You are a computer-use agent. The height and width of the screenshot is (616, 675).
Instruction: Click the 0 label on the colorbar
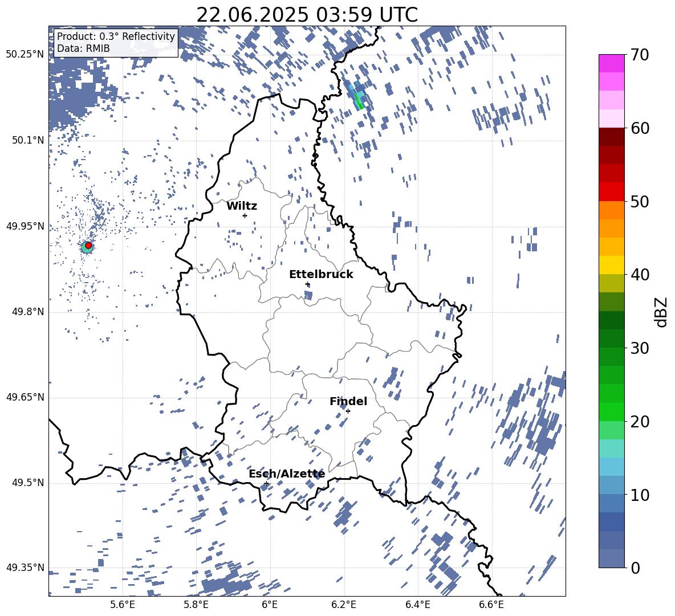[x=635, y=568]
